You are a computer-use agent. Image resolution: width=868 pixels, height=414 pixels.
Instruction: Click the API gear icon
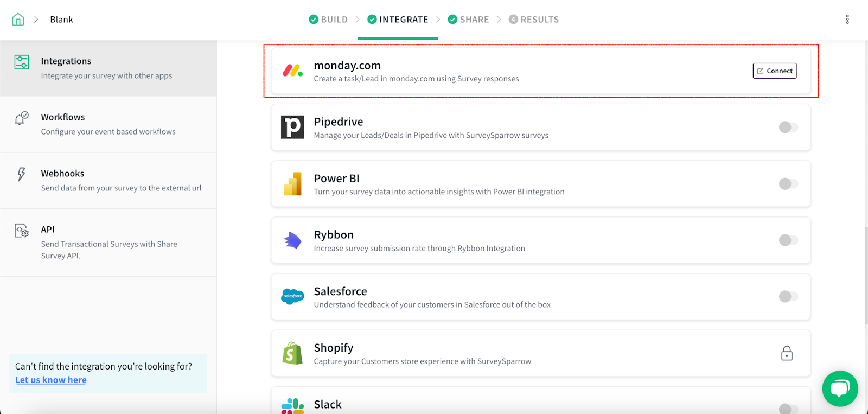point(22,231)
